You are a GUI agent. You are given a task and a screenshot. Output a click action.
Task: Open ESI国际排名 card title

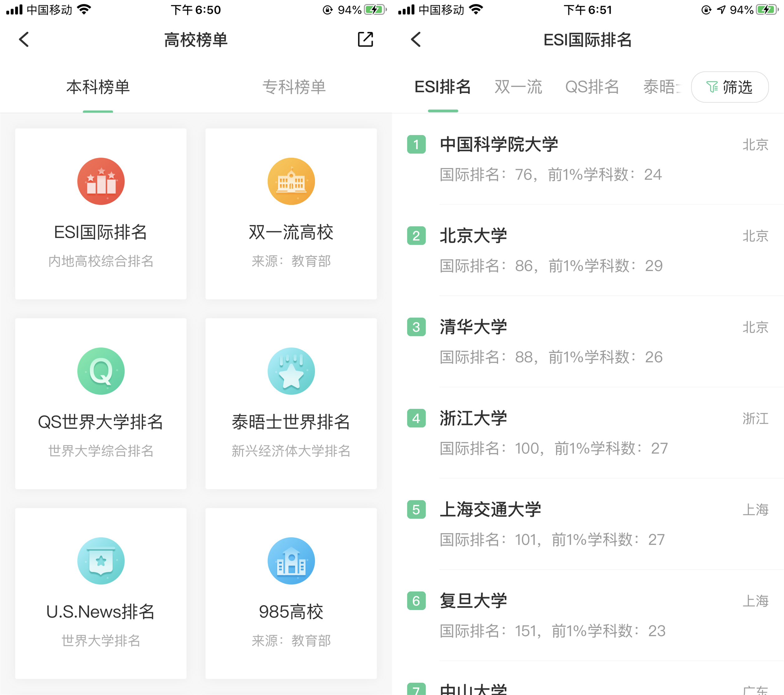point(100,232)
